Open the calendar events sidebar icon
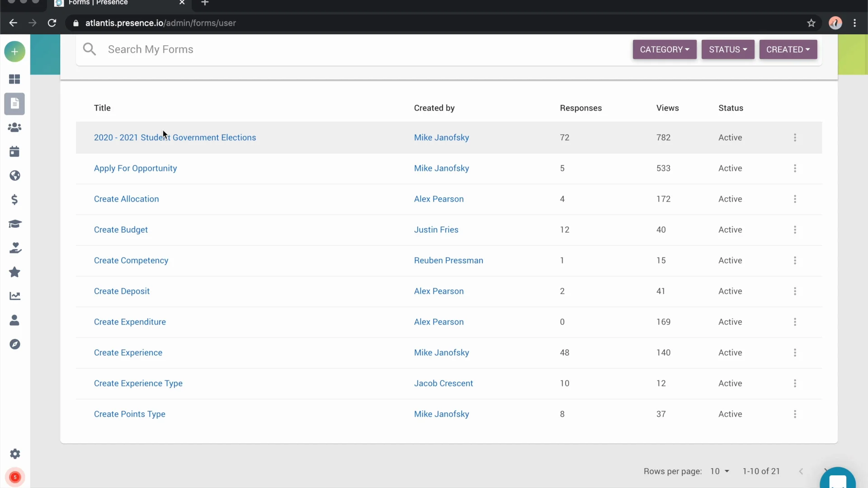This screenshot has height=488, width=868. [14, 151]
